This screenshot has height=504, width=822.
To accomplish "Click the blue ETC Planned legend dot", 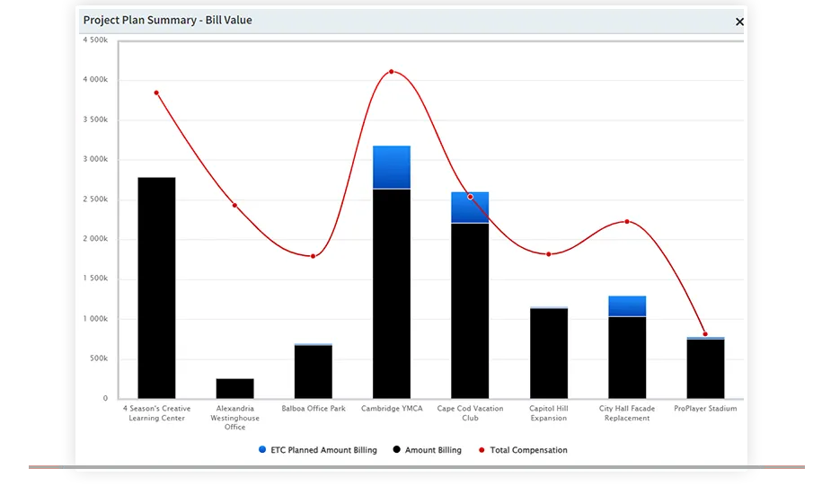I will pos(262,449).
